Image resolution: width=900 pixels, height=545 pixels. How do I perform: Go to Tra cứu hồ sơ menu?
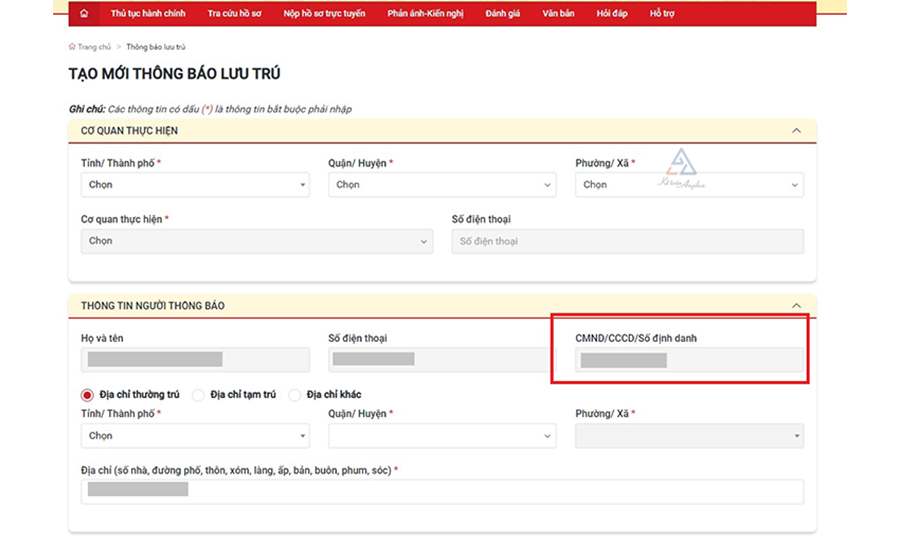coord(234,14)
